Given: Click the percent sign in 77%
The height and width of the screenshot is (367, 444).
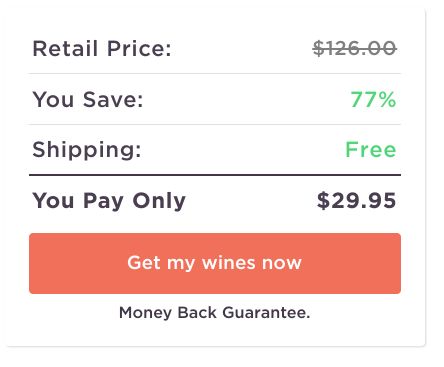Looking at the screenshot, I should coord(387,99).
